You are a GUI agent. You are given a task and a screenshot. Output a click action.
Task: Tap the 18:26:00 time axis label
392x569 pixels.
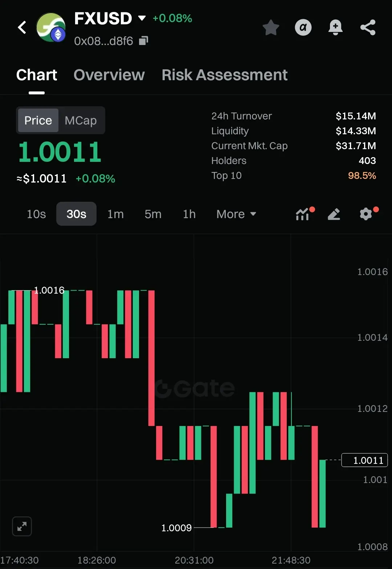click(97, 560)
